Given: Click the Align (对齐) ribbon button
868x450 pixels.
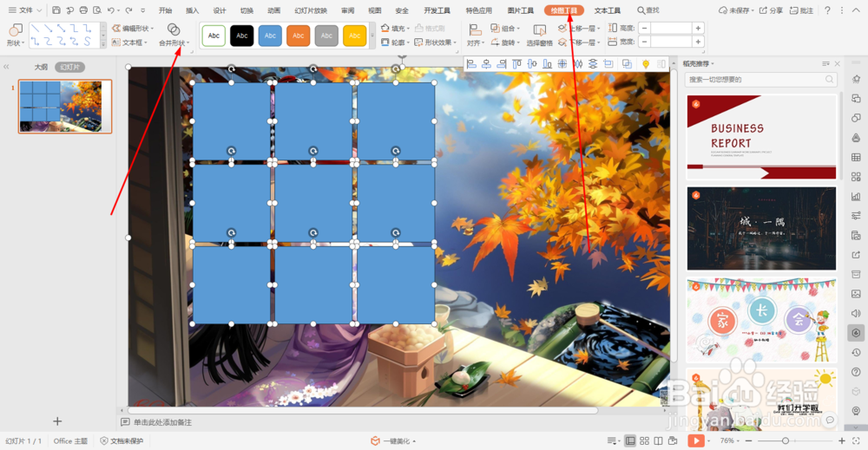Looking at the screenshot, I should [x=475, y=35].
